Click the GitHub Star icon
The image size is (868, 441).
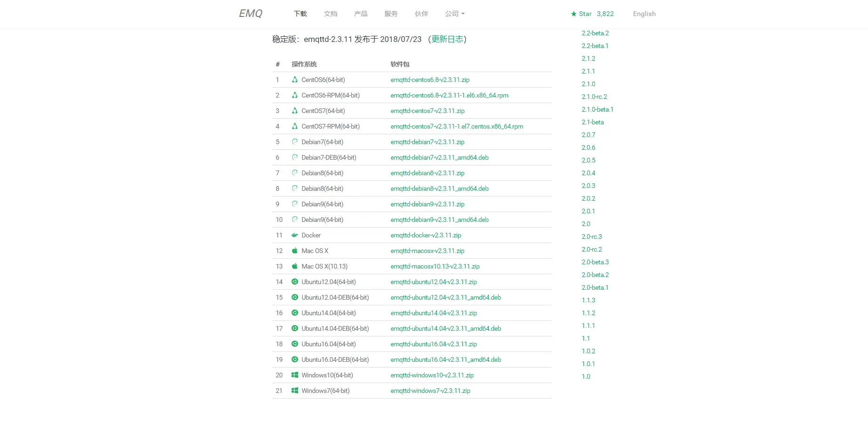tap(574, 14)
